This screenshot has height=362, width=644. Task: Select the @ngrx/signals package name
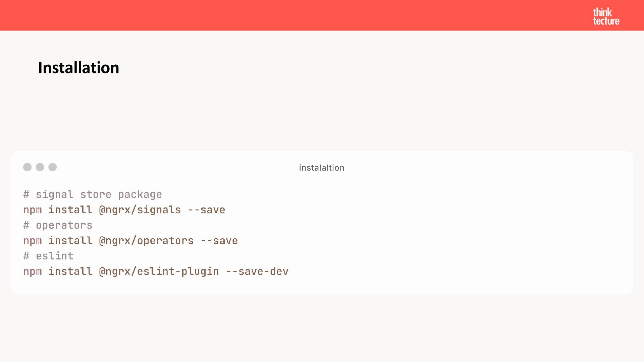tap(140, 210)
